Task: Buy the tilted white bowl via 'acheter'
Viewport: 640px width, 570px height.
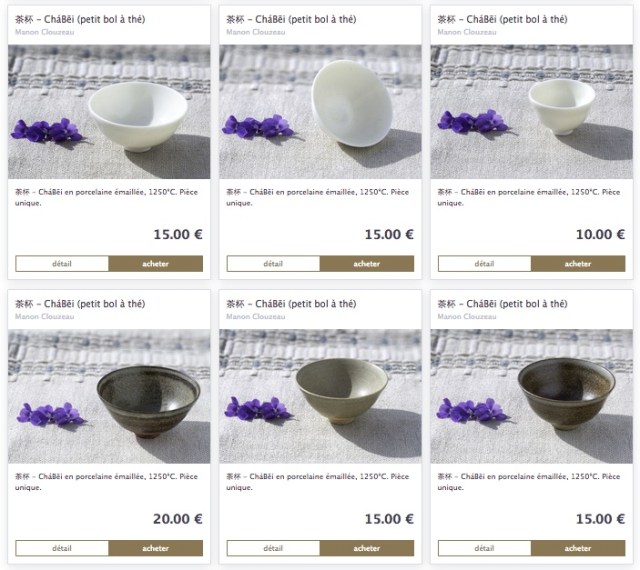Action: pos(367,264)
